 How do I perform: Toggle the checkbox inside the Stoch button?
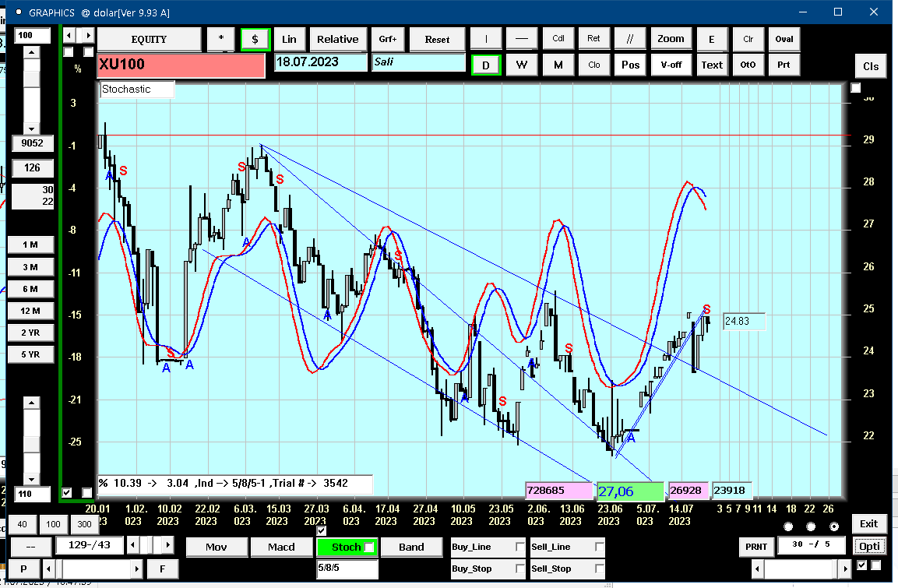tap(369, 548)
